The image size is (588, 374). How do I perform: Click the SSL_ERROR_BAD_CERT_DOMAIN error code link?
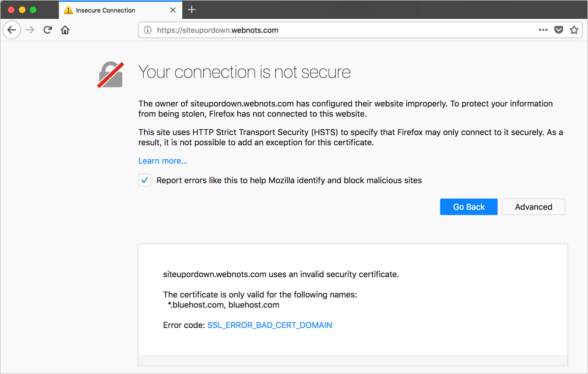pos(269,325)
